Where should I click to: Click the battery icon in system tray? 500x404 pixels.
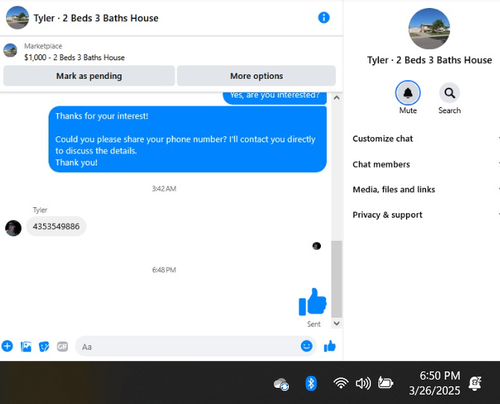[x=385, y=383]
